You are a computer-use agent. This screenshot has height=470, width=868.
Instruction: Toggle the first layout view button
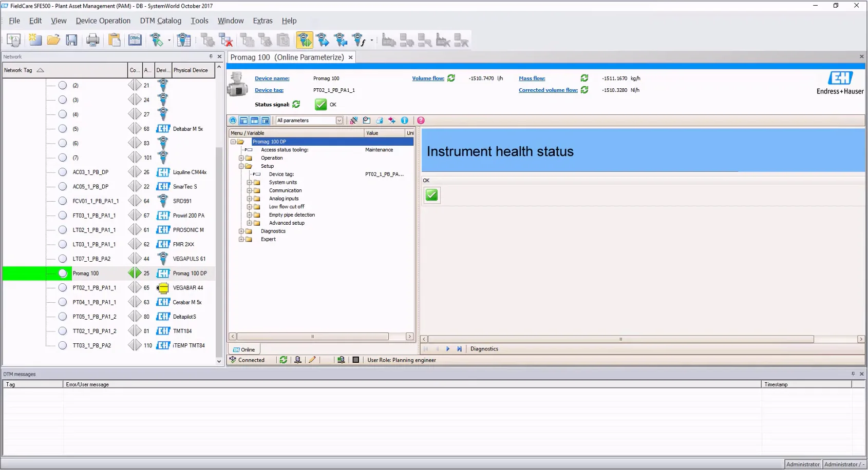tap(244, 121)
